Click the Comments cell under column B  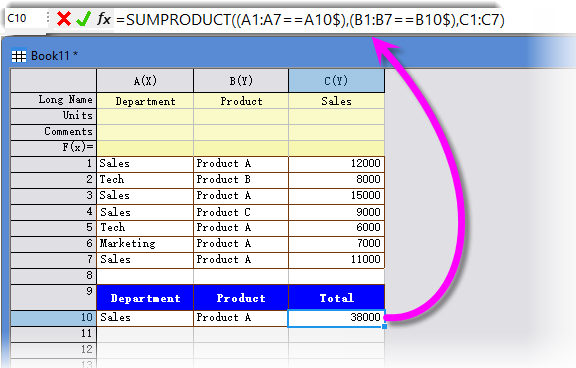pyautogui.click(x=241, y=132)
